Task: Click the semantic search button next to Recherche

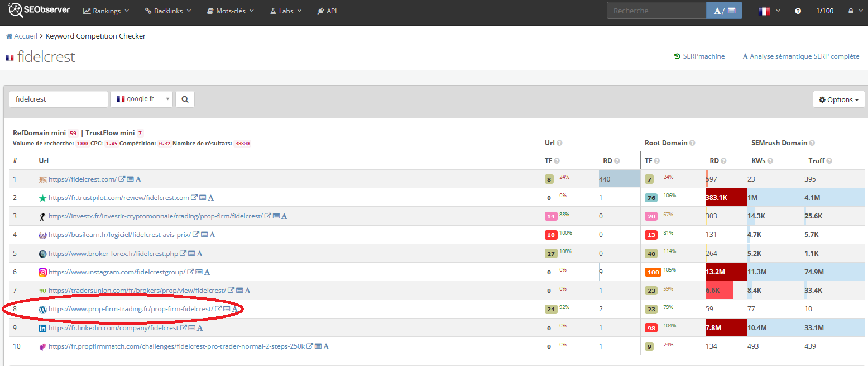Action: coord(725,11)
